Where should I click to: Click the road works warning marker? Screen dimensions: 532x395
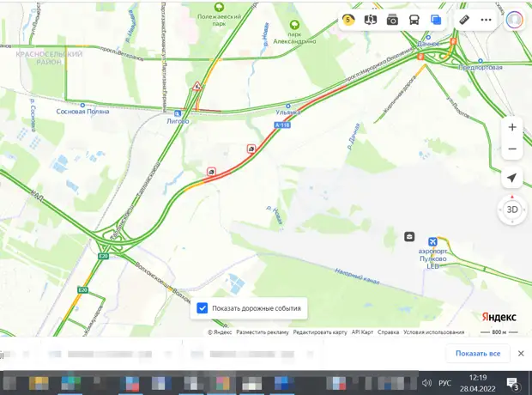(197, 86)
